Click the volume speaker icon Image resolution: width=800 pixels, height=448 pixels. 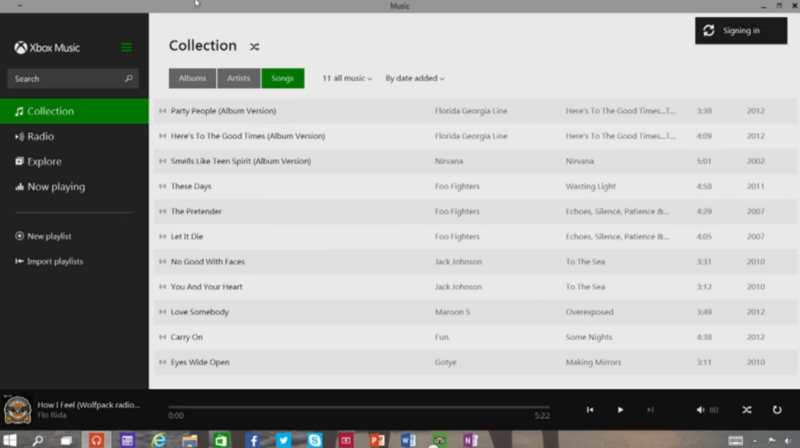pos(701,410)
